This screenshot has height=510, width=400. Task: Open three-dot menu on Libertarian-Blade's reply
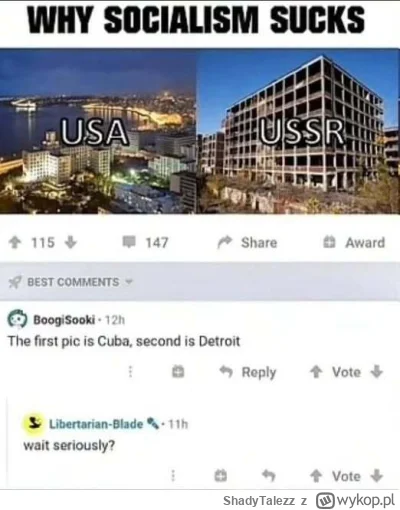173,476
